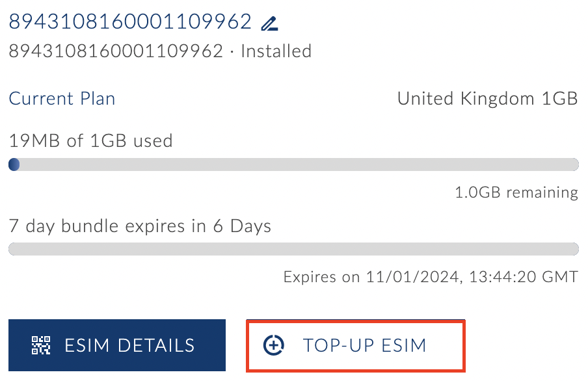Click the add icon inside the top-up button
The width and height of the screenshot is (588, 381).
[x=274, y=345]
